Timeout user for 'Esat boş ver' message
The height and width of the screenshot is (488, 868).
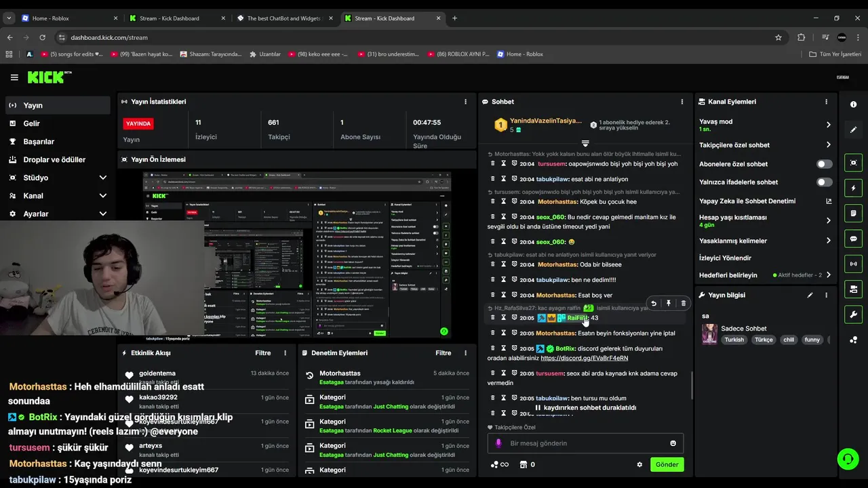503,296
